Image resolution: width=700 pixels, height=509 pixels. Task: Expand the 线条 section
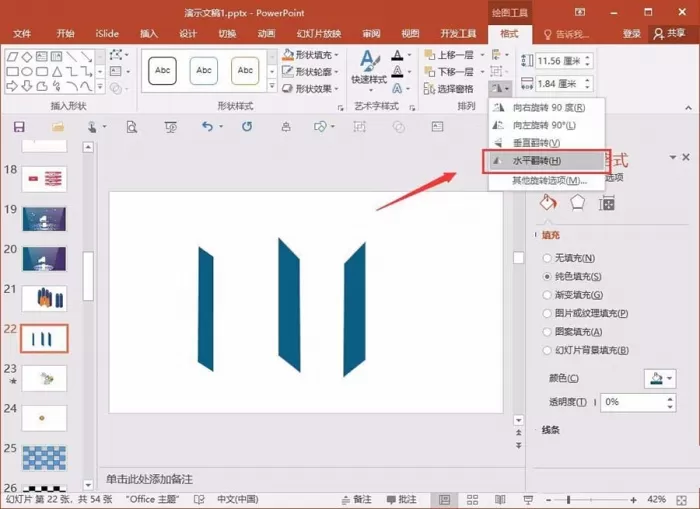click(x=550, y=430)
